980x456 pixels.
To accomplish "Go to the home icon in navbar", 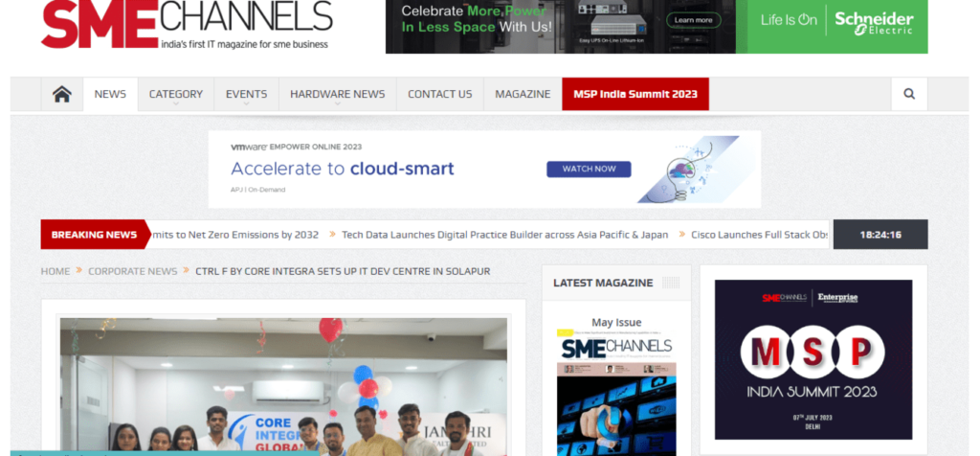I will pos(62,95).
